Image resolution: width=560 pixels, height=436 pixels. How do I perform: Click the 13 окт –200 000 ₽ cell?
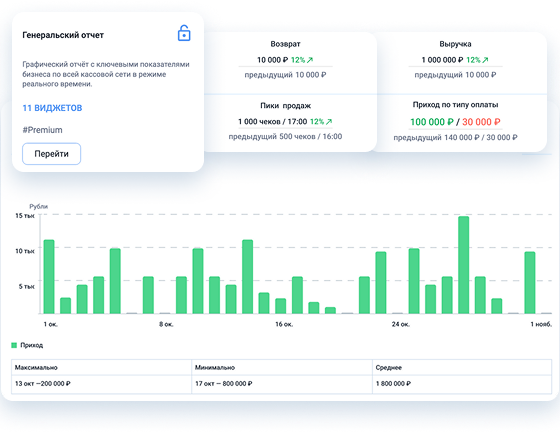(x=101, y=384)
